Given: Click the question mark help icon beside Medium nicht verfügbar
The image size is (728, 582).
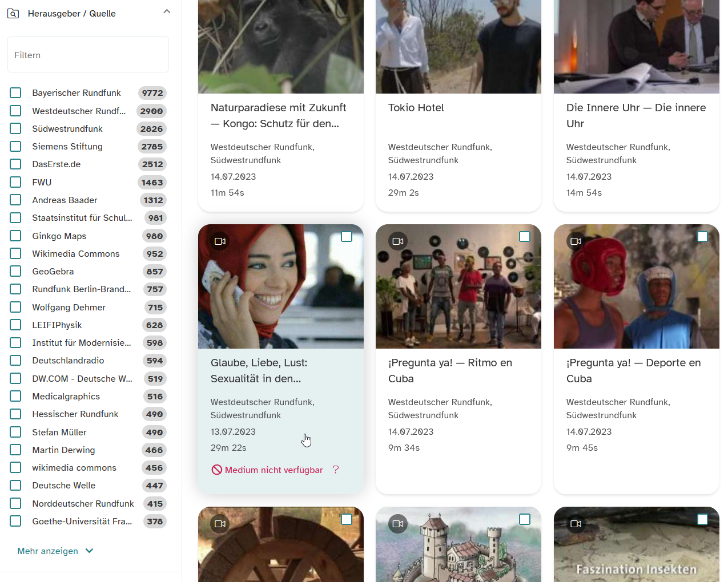Looking at the screenshot, I should (x=336, y=470).
